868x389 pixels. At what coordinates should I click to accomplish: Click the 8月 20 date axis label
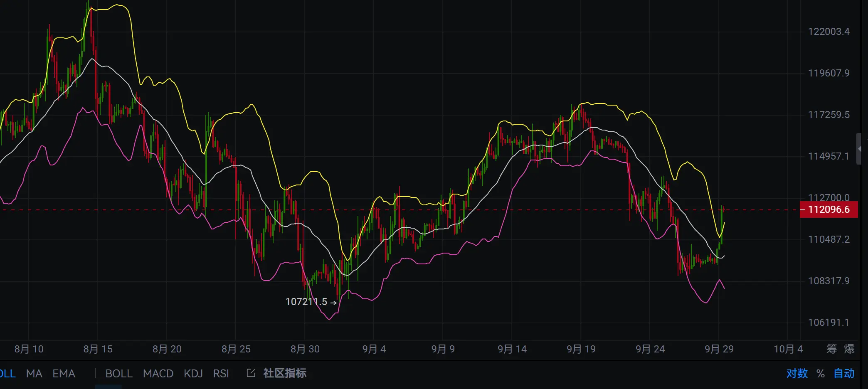tap(167, 349)
